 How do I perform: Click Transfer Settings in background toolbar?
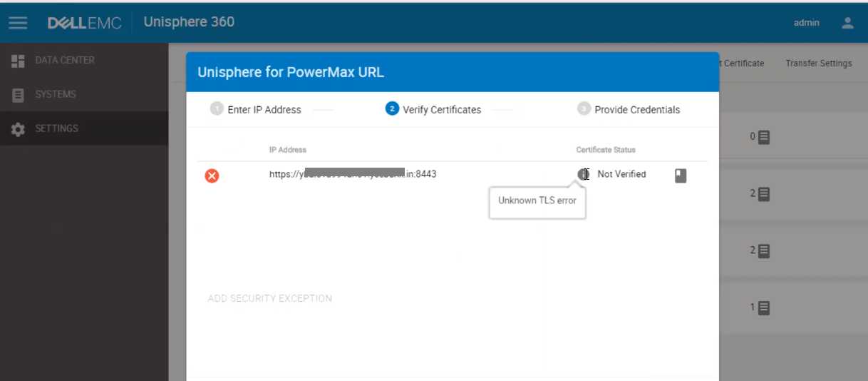(818, 63)
